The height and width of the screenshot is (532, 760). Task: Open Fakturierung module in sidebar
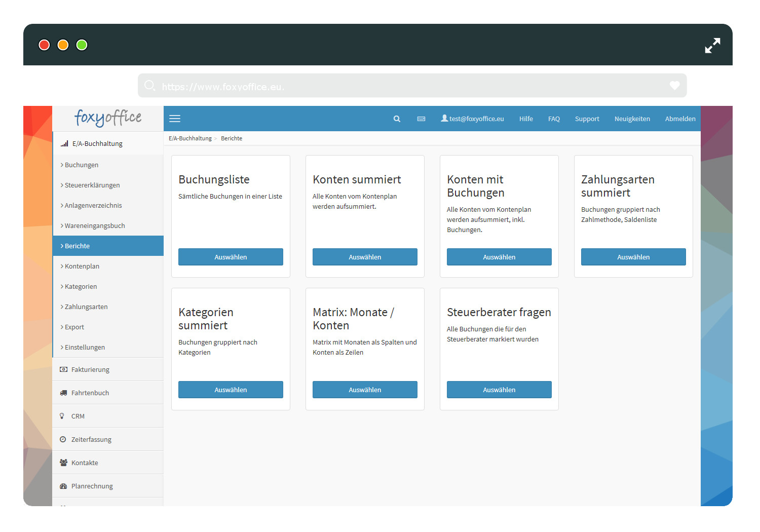point(90,369)
